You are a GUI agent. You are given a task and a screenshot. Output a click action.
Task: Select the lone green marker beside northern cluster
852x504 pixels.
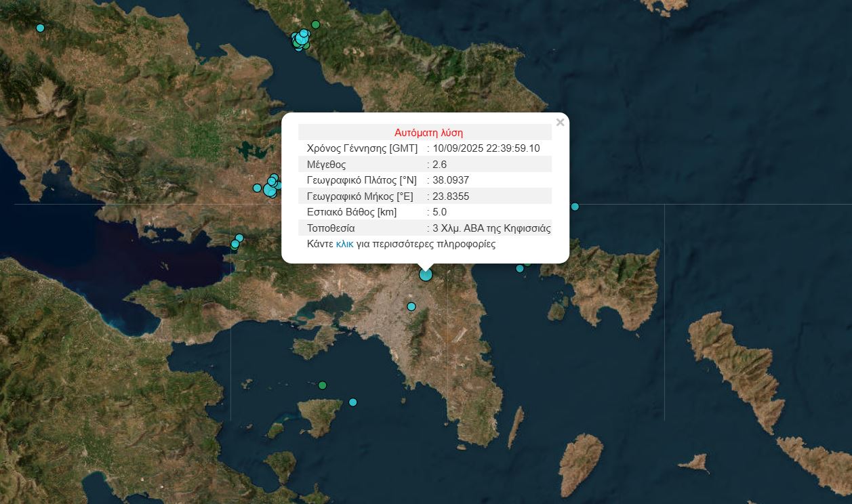(315, 24)
